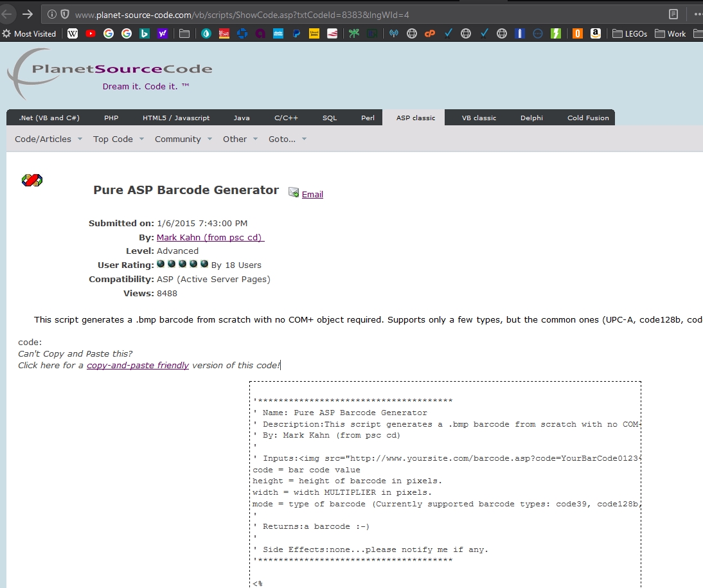This screenshot has width=703, height=588.
Task: Select the PHP language tab
Action: (x=111, y=118)
